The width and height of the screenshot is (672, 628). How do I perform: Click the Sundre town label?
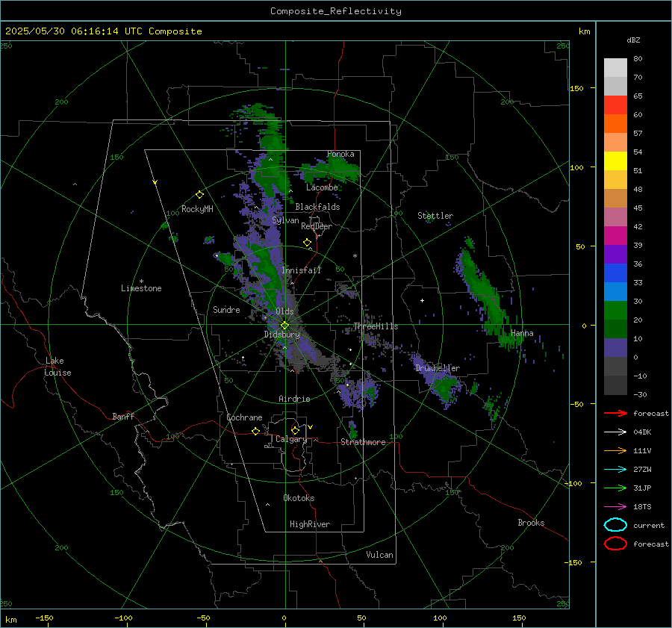click(x=226, y=309)
